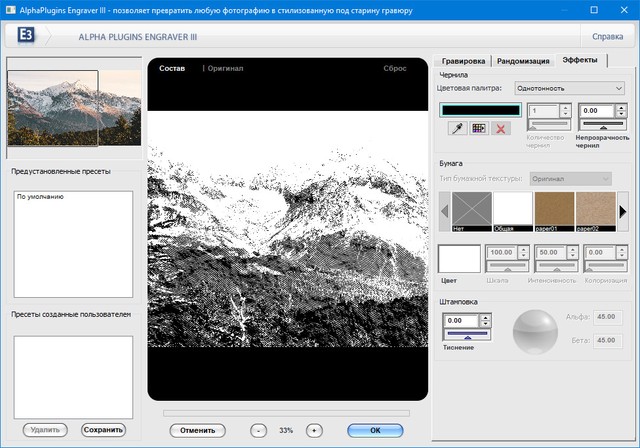The image size is (640, 448).
Task: Adjust the Шкала slider
Action: click(x=507, y=266)
